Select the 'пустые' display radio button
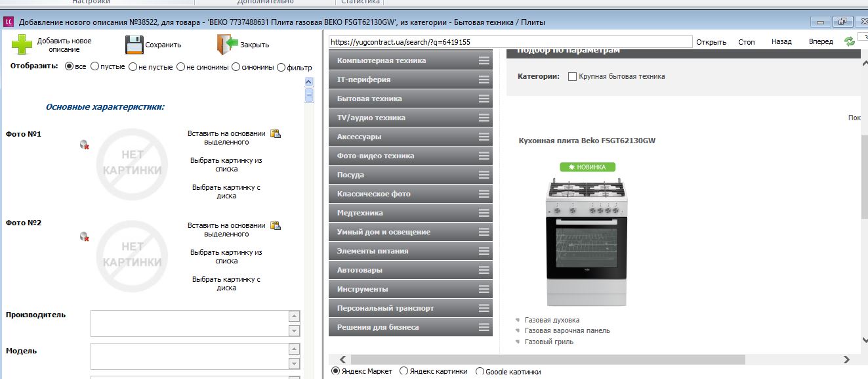This screenshot has height=379, width=868. tap(95, 66)
